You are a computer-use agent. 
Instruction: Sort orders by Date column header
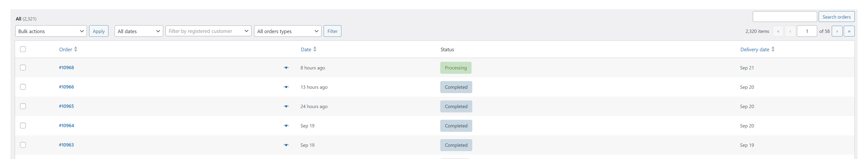point(306,49)
